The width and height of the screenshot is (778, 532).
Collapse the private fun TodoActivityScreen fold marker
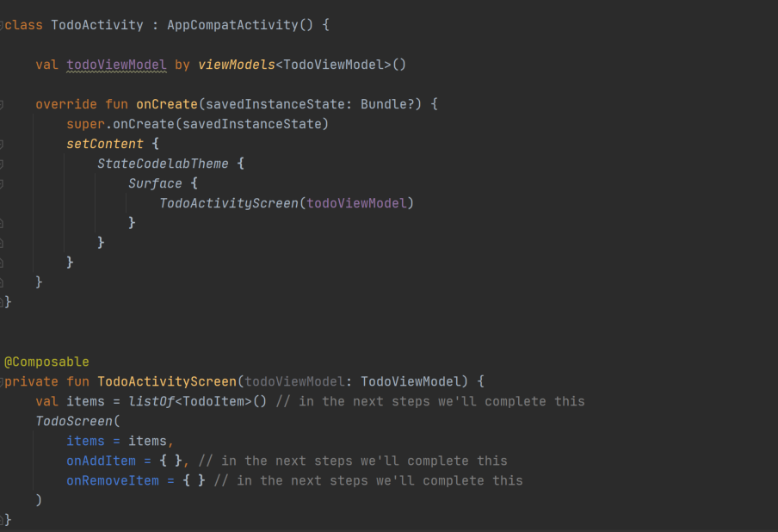pyautogui.click(x=2, y=381)
